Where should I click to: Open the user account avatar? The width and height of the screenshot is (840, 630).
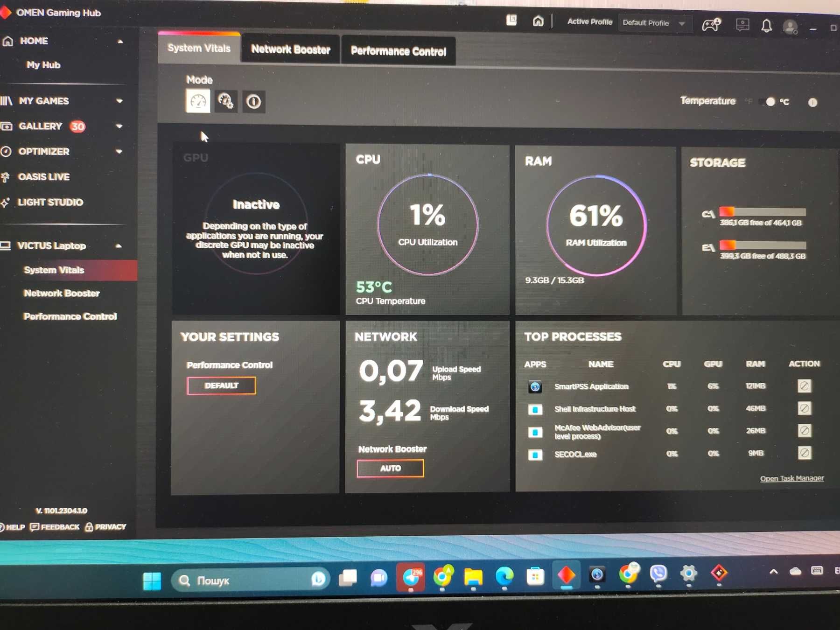(x=790, y=27)
